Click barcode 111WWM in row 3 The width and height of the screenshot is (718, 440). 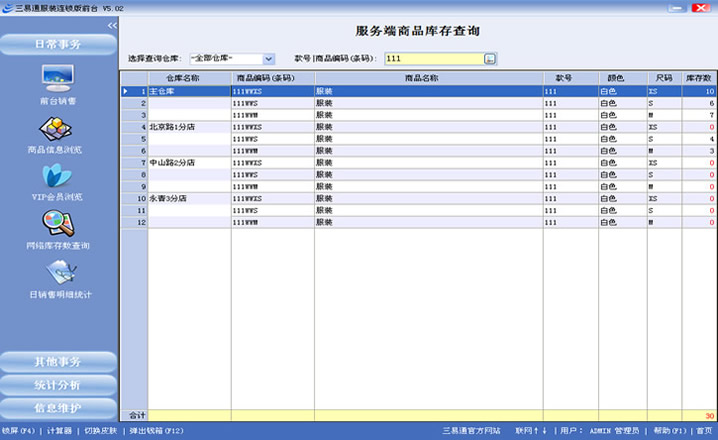coord(273,115)
